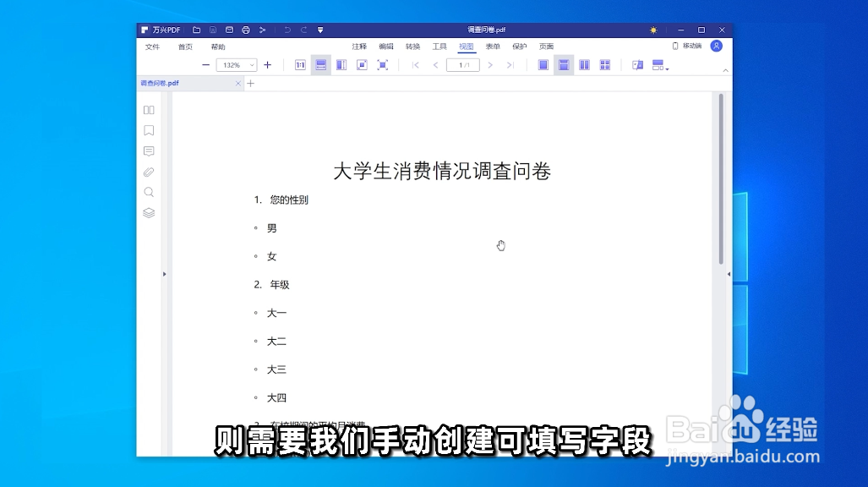
Task: Open a file using the Open folder icon
Action: (197, 29)
